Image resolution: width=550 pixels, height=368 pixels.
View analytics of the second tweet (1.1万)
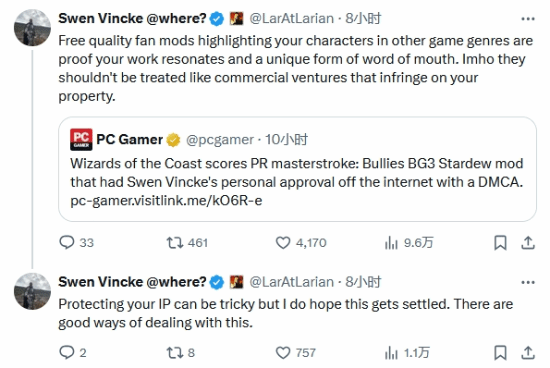(x=407, y=352)
